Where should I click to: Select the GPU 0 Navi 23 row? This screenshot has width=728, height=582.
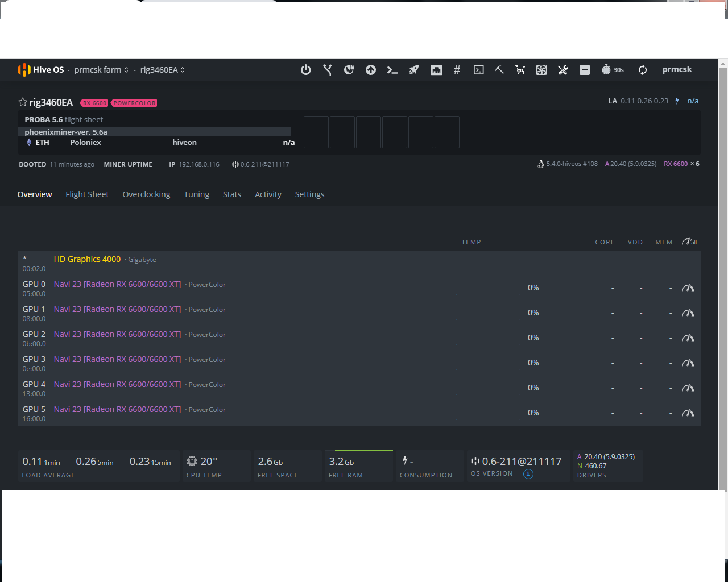click(359, 289)
